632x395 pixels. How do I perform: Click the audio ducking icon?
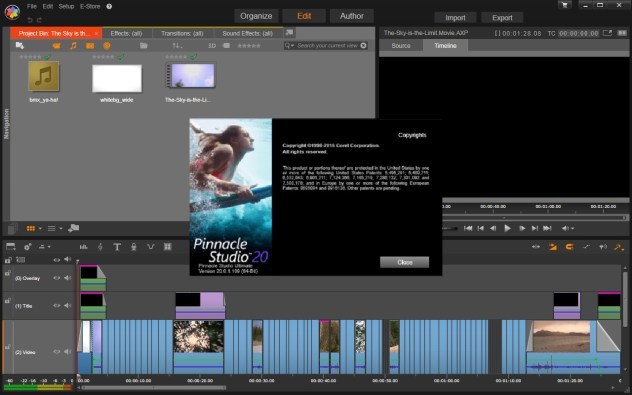click(x=150, y=247)
